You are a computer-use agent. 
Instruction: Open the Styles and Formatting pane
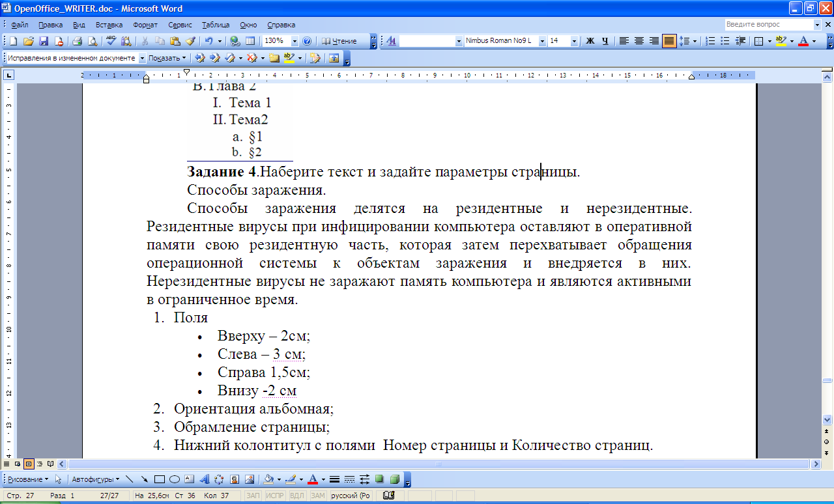pyautogui.click(x=391, y=41)
